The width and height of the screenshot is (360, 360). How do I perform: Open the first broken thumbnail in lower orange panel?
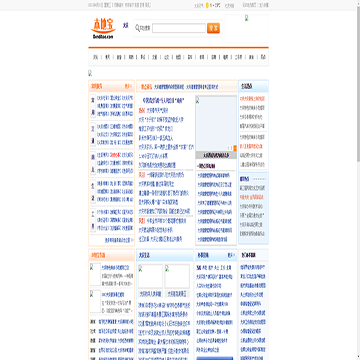(x=95, y=274)
